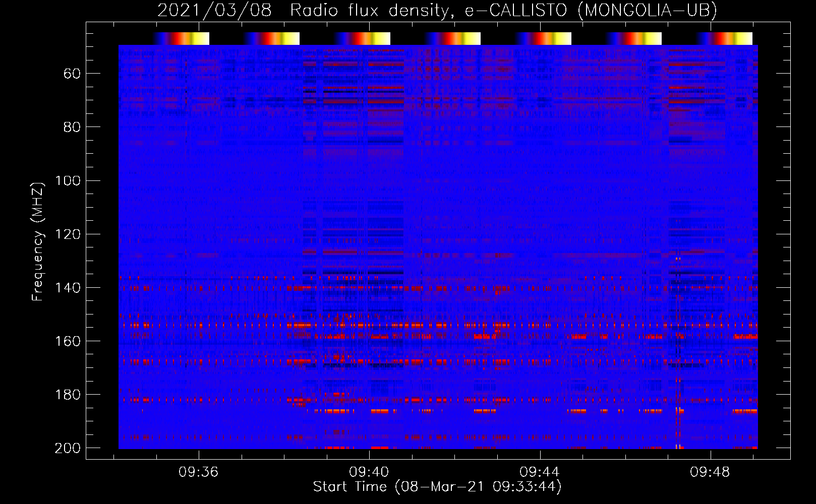The image size is (816, 504).
Task: Click the 09:36 time tick label
Action: 198,472
